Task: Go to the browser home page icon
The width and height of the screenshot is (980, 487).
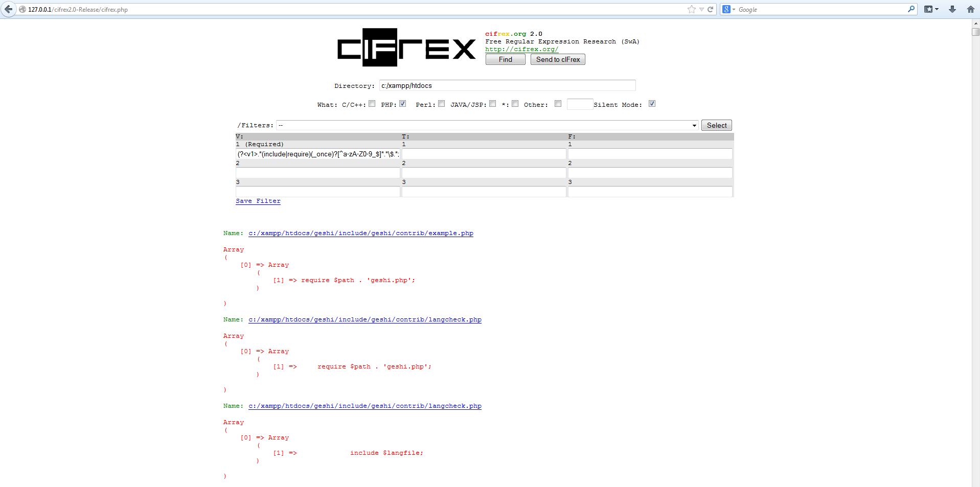Action: pos(970,9)
